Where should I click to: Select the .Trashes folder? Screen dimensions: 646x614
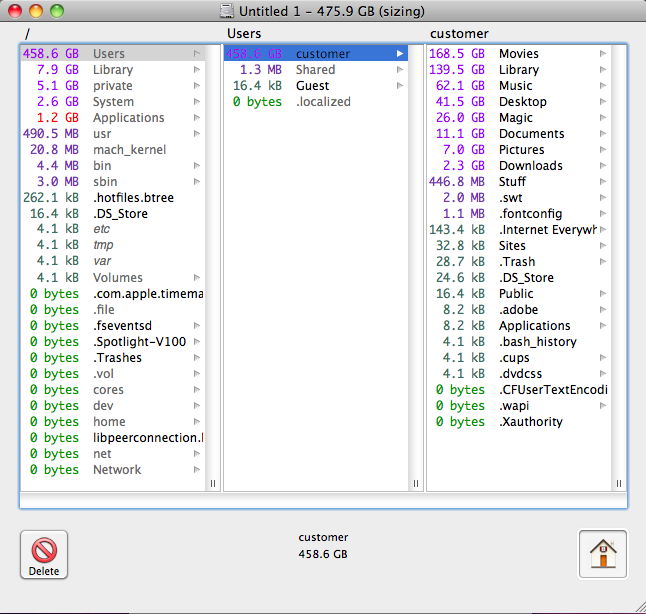tap(112, 358)
